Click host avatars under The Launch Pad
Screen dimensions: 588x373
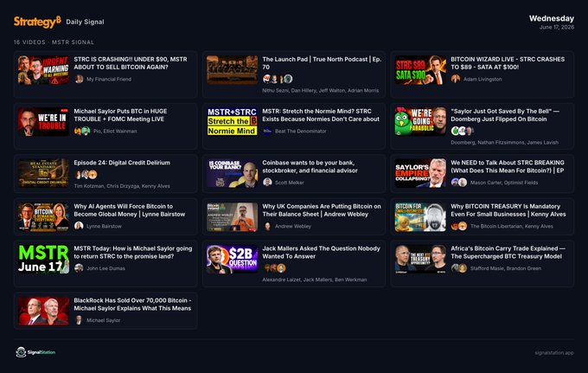(278, 79)
